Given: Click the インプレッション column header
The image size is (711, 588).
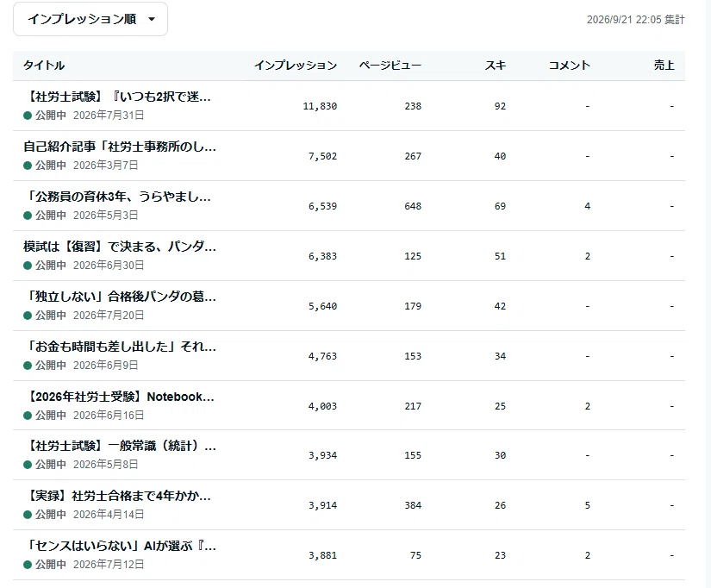Looking at the screenshot, I should pos(296,66).
